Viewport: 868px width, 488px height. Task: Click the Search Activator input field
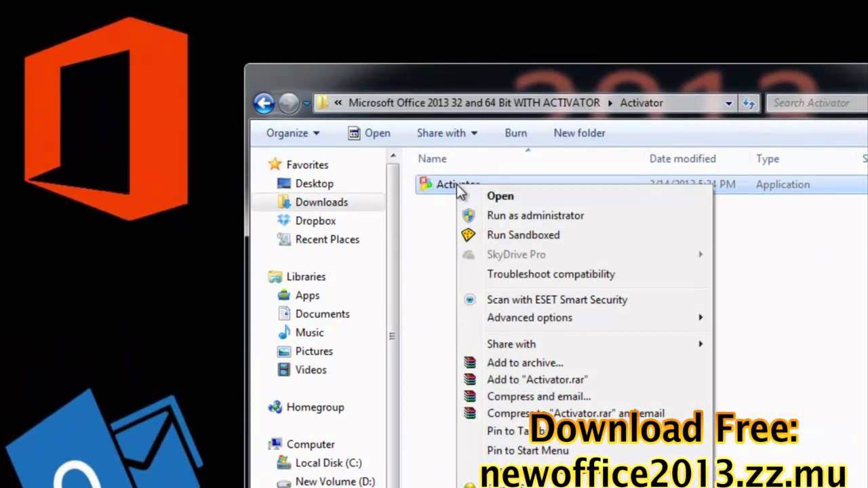817,103
